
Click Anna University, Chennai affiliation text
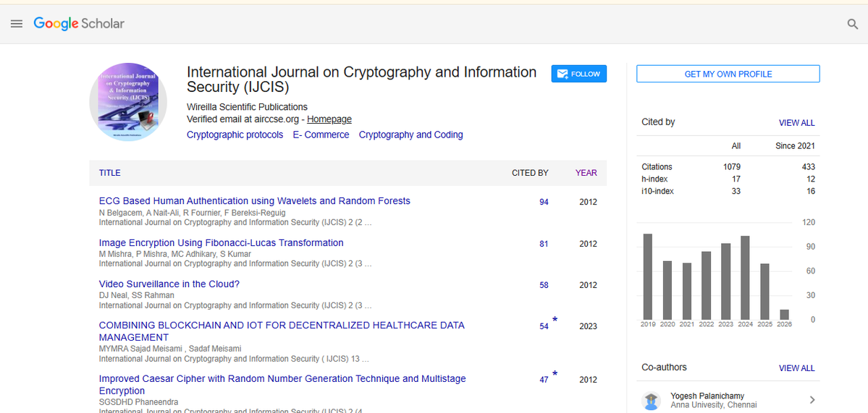pyautogui.click(x=713, y=405)
